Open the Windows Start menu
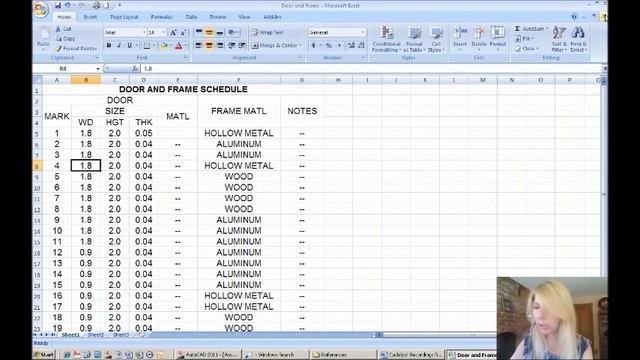This screenshot has width=640, height=360. point(44,355)
